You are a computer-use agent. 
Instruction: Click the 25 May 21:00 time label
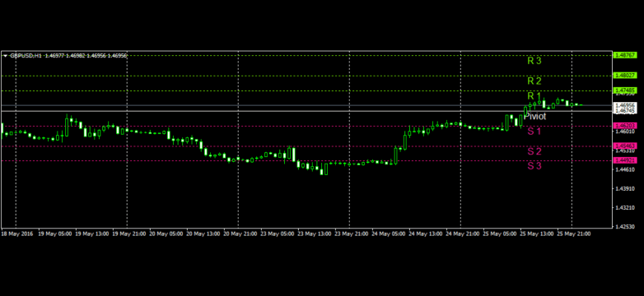(574, 234)
